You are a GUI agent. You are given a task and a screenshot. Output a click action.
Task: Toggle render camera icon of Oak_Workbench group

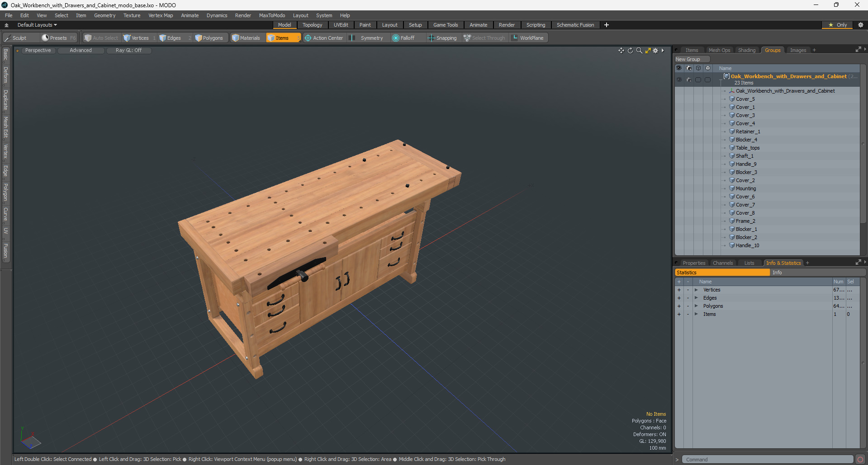point(688,80)
